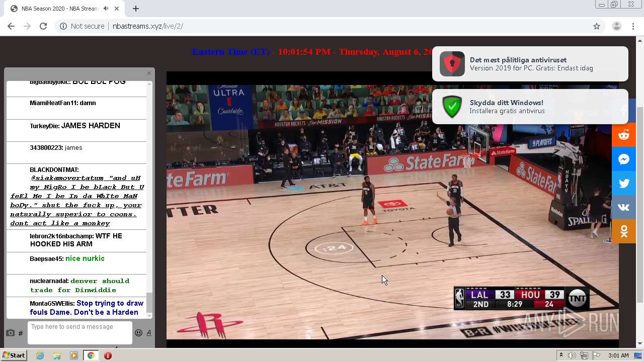The image size is (644, 362).
Task: Share on Twitter via sidebar icon
Action: coord(624,184)
